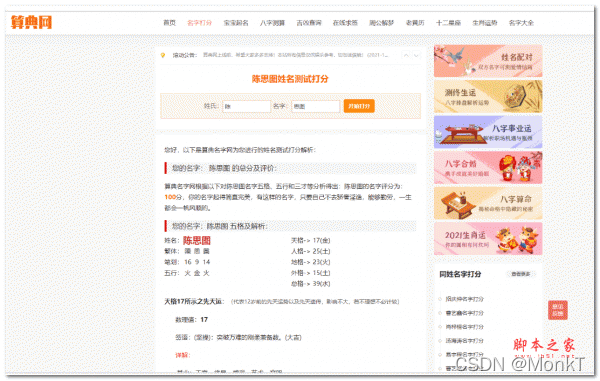
Task: Click the 同姓名字打分 sidebar heading
Action: point(460,274)
